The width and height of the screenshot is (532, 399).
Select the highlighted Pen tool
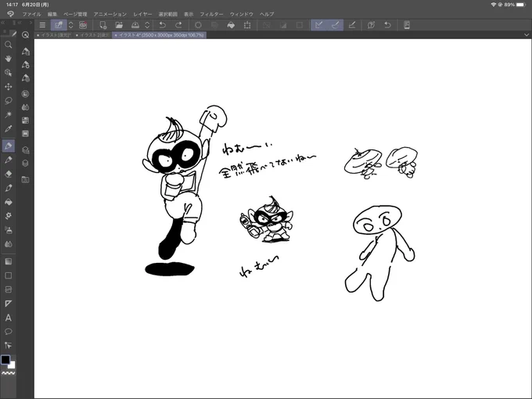(x=9, y=146)
